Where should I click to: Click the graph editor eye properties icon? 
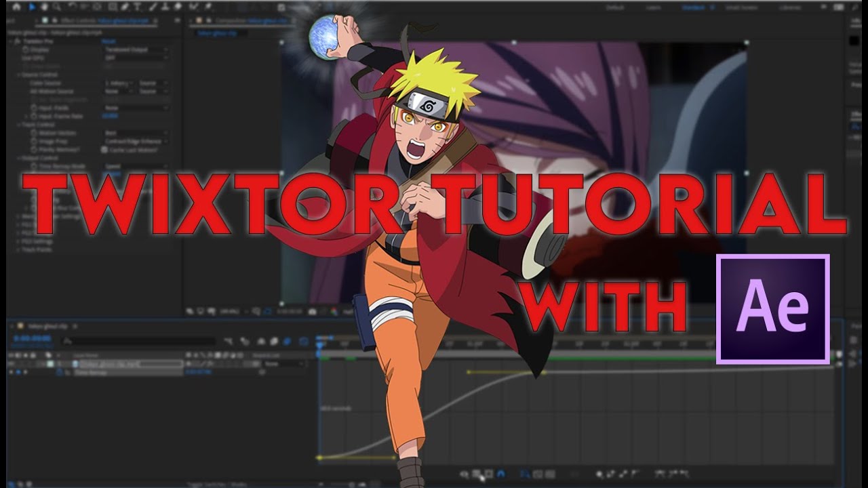[x=464, y=474]
